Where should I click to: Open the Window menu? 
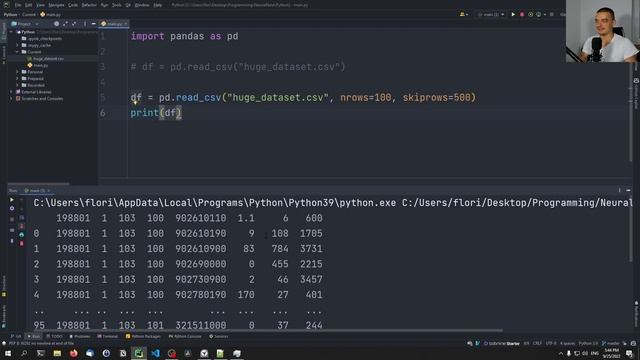click(x=142, y=5)
